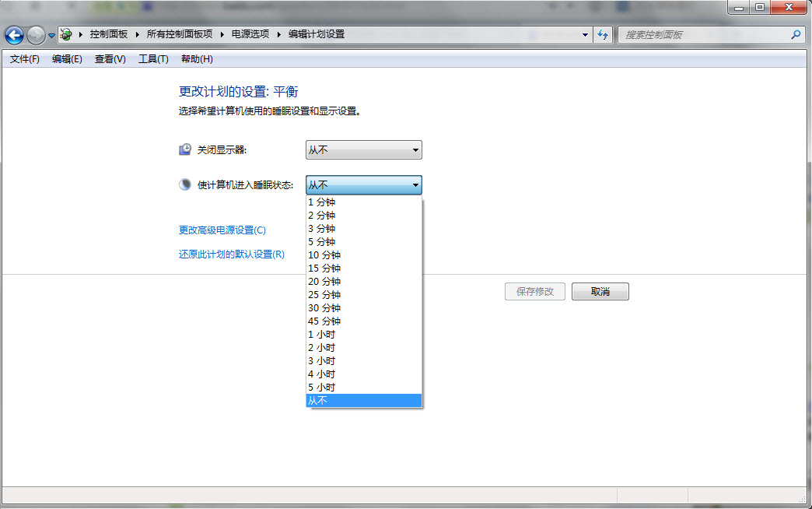Click inside the 搜索控制面板 search field

(x=700, y=34)
